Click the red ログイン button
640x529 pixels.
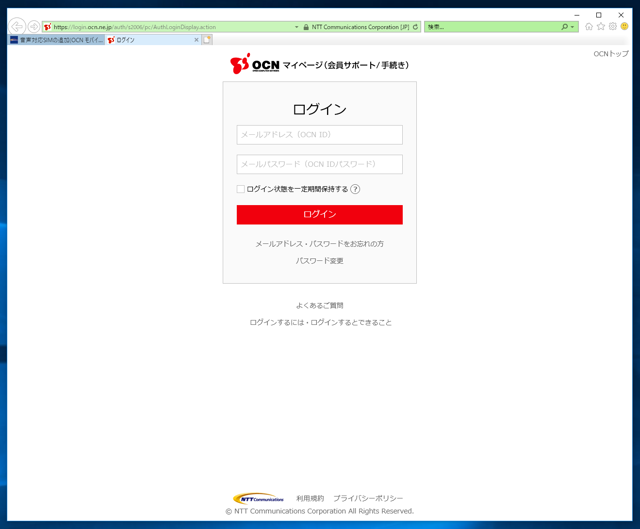point(320,215)
